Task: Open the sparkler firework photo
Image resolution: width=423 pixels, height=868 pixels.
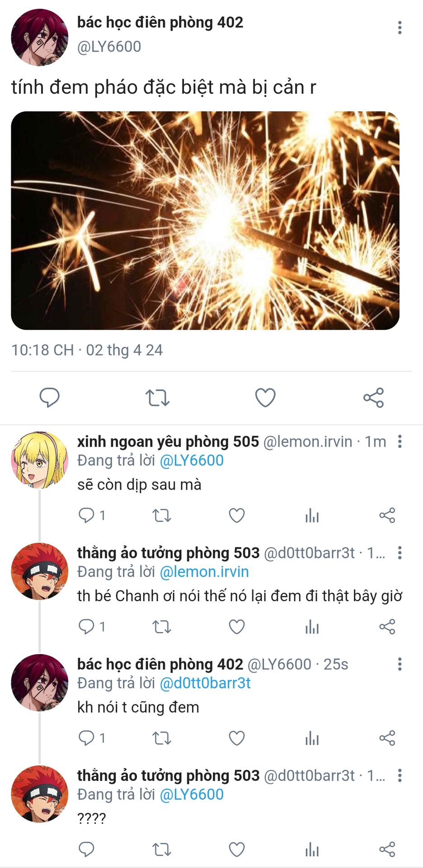Action: click(x=205, y=221)
